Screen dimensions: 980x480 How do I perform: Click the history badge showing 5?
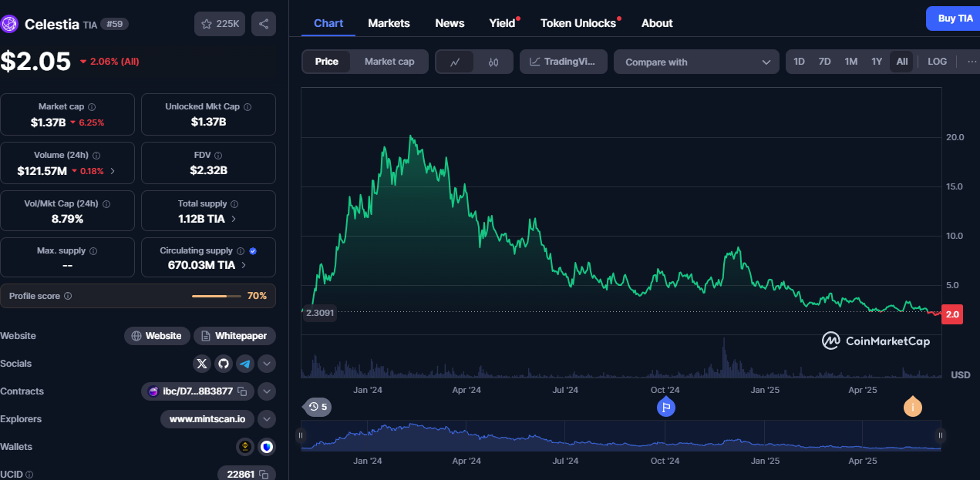click(x=317, y=407)
